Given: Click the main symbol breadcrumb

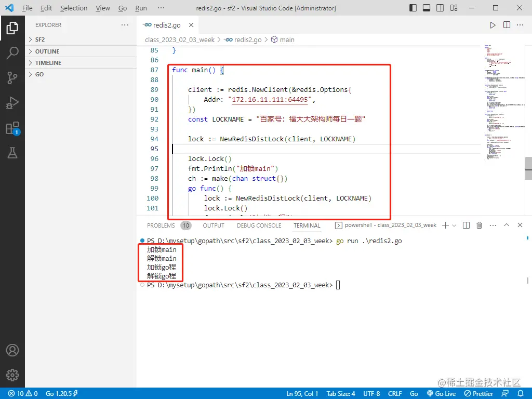Looking at the screenshot, I should [283, 39].
